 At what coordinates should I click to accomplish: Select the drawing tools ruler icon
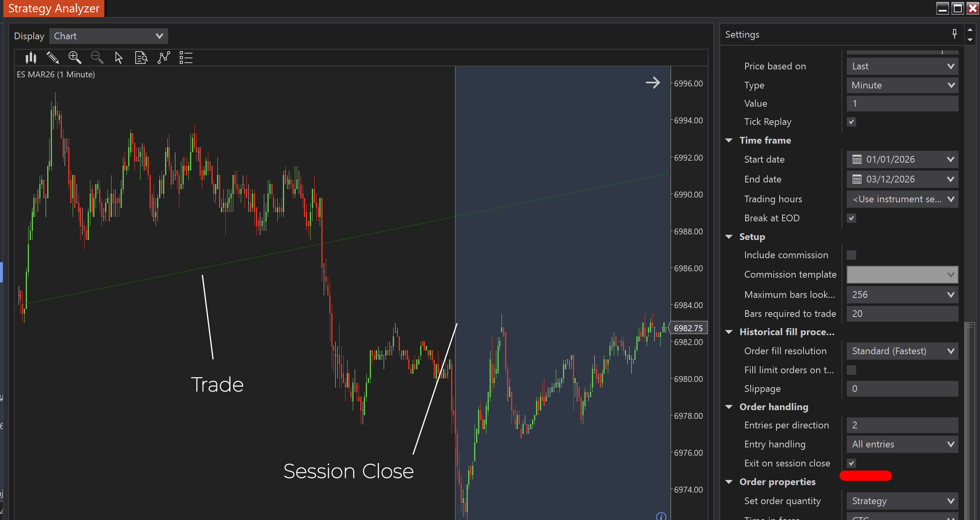pos(53,58)
